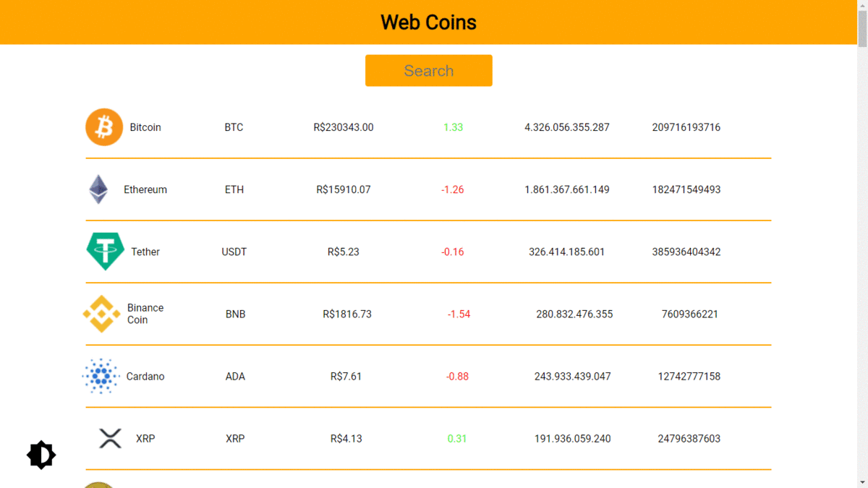Select the Cardano cluster icon
This screenshot has height=488, width=868.
(x=101, y=376)
